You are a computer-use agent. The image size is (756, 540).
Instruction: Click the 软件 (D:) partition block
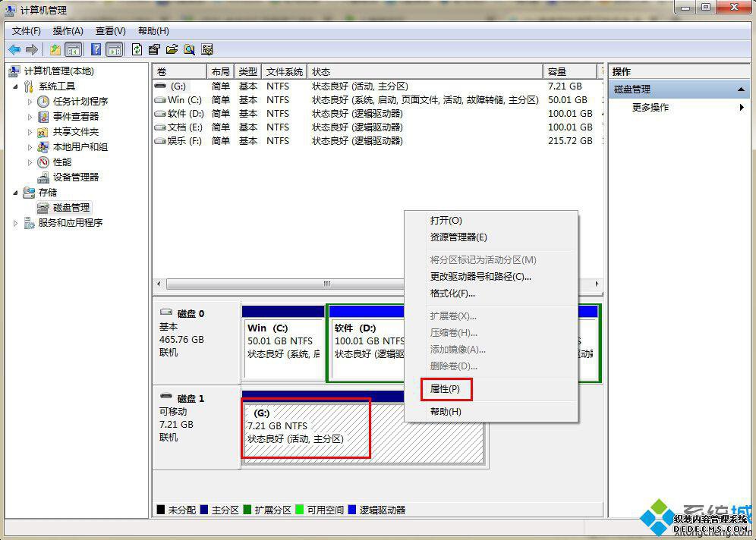[367, 343]
